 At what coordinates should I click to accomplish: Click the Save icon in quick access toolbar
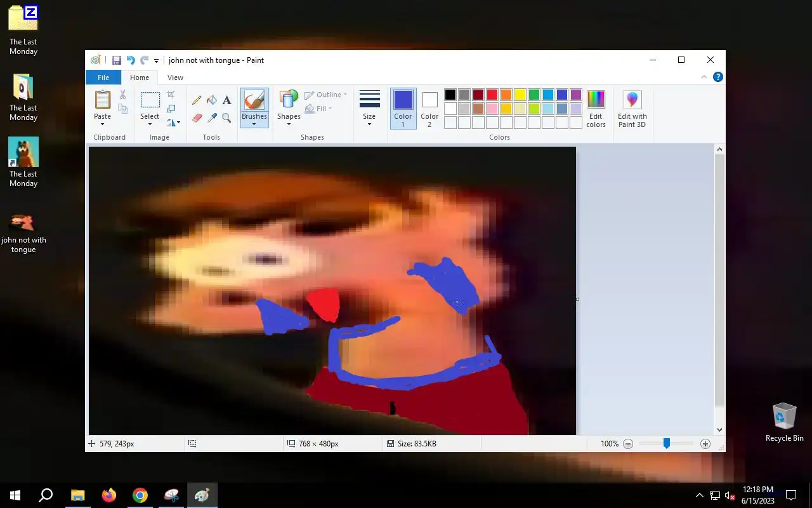coord(117,60)
